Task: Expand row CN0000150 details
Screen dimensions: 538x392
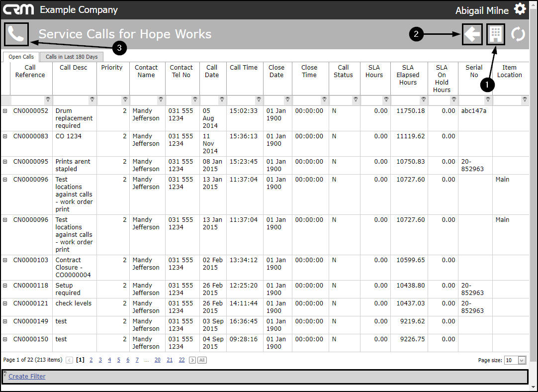Action: click(x=5, y=339)
